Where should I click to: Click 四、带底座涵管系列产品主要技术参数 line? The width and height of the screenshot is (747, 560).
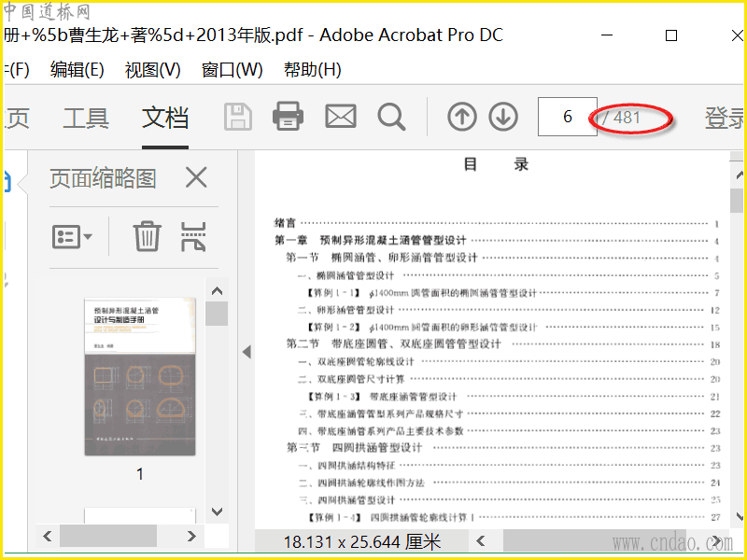[509, 431]
